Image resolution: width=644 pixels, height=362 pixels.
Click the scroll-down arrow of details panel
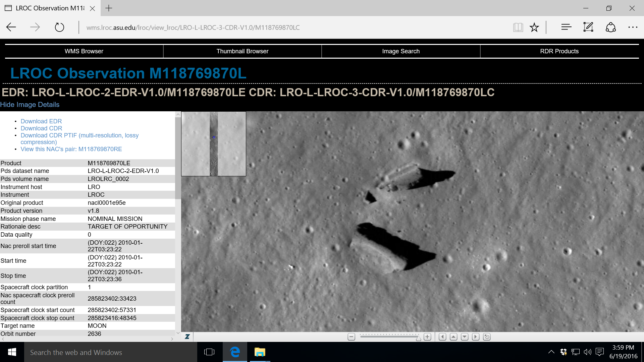click(178, 333)
